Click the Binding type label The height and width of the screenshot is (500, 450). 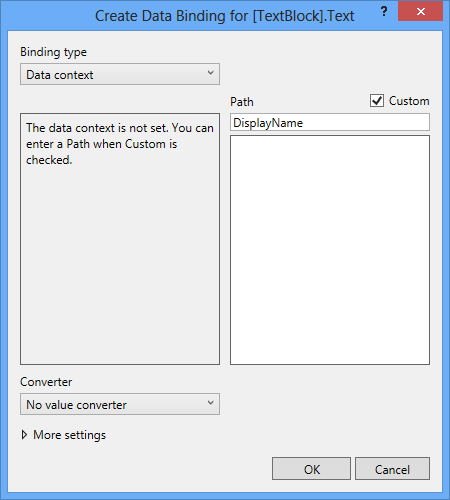53,52
